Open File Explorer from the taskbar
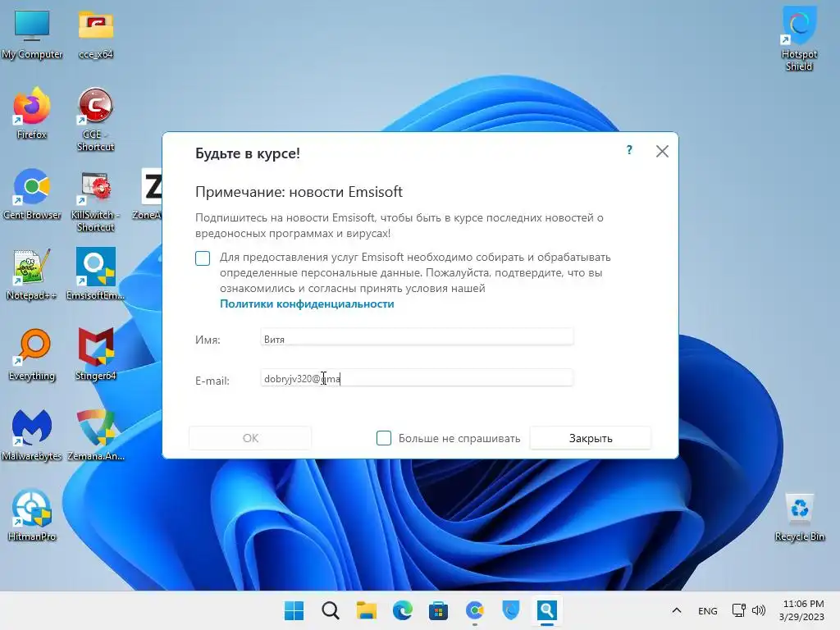This screenshot has height=630, width=840. (367, 610)
